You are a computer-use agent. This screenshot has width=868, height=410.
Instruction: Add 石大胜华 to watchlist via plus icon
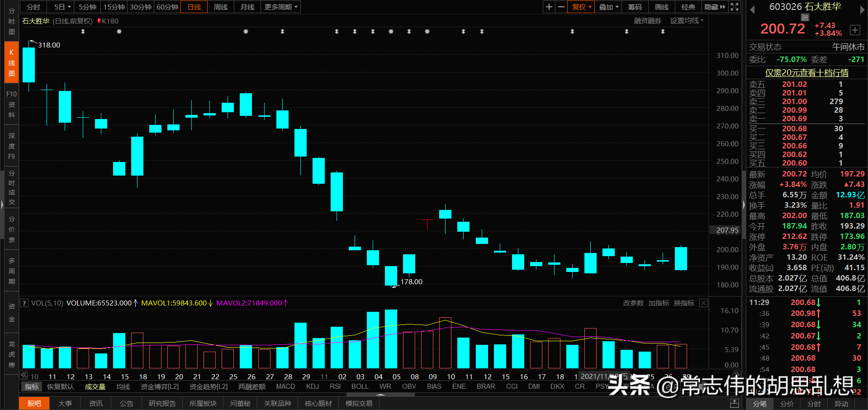click(855, 30)
